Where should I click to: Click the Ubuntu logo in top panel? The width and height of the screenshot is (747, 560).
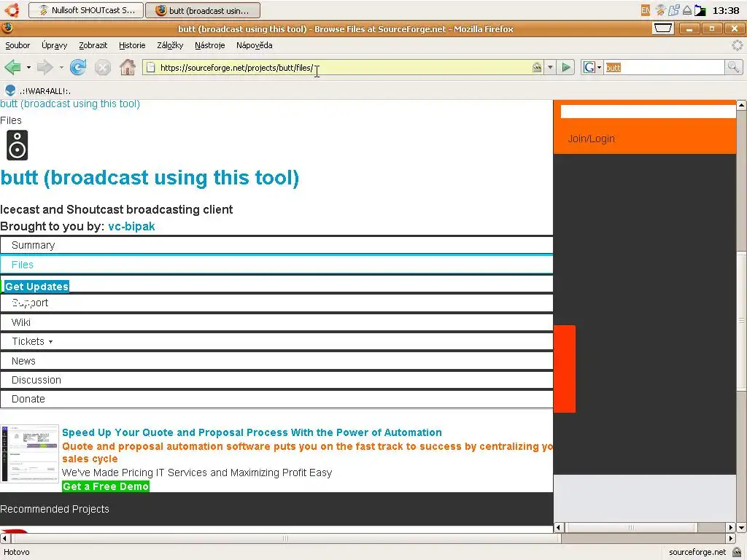click(x=12, y=10)
